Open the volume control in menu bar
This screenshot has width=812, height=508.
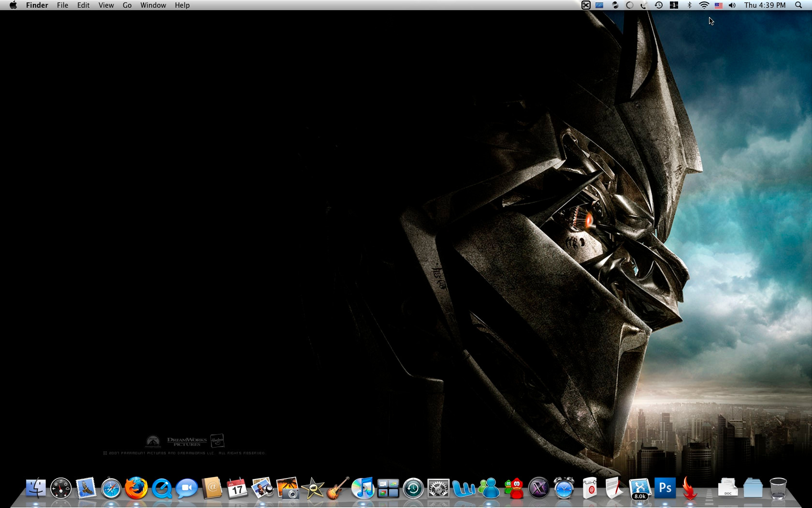[x=732, y=5]
